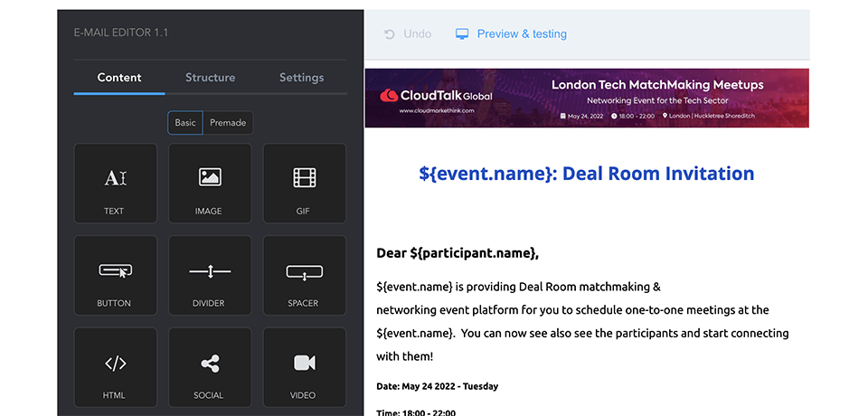Open Preview & testing
Screen dimensions: 868x416
pyautogui.click(x=522, y=34)
